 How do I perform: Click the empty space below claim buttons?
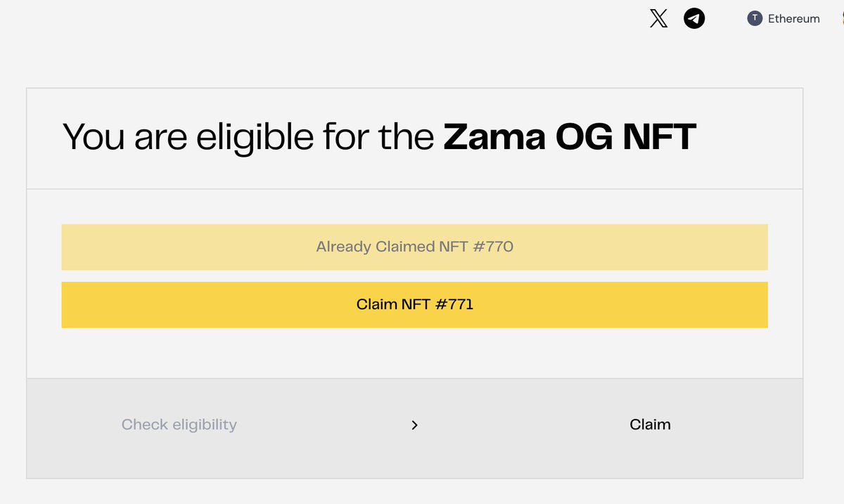click(x=414, y=354)
